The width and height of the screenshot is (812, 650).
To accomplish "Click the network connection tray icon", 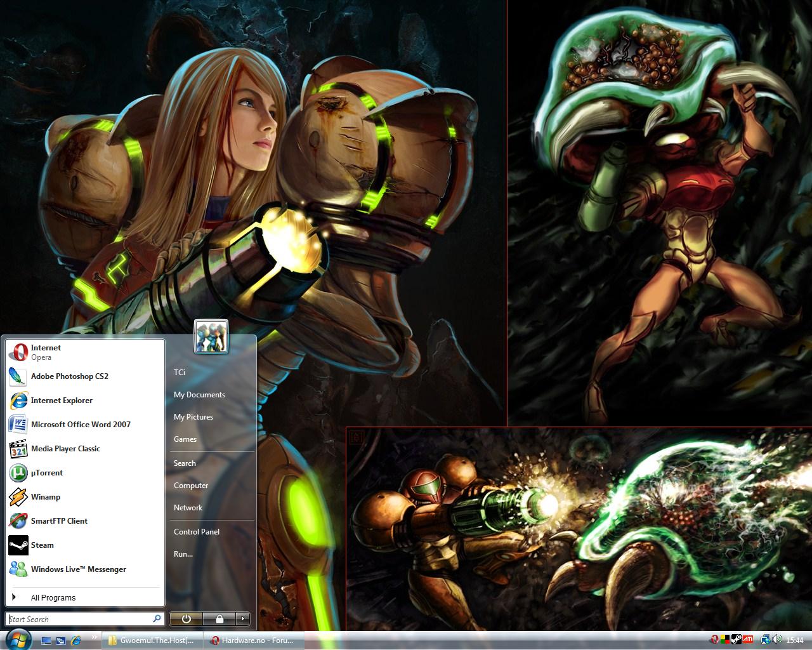I will (765, 640).
